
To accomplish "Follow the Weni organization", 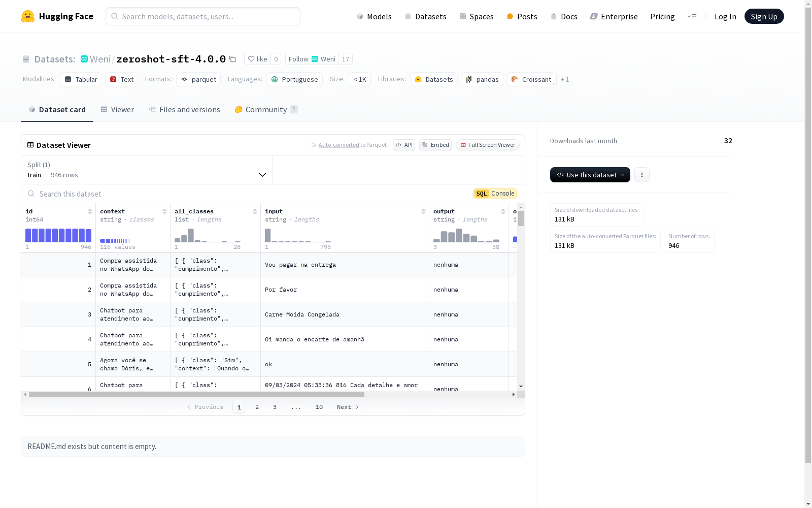I will coord(312,59).
